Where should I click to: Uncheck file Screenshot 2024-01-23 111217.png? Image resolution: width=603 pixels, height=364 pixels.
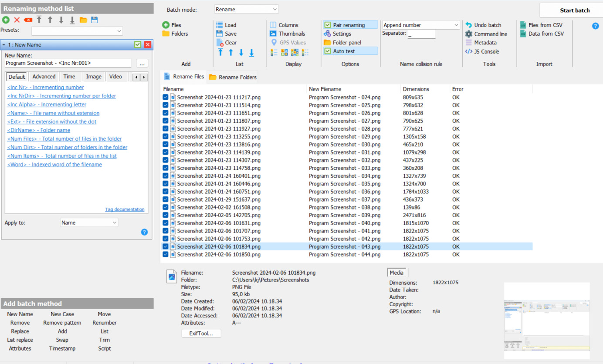click(166, 97)
